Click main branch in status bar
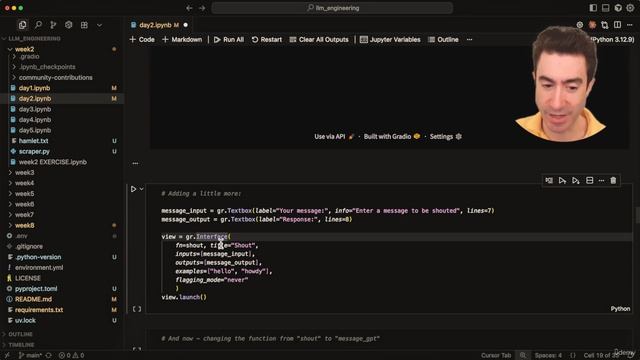 point(31,356)
